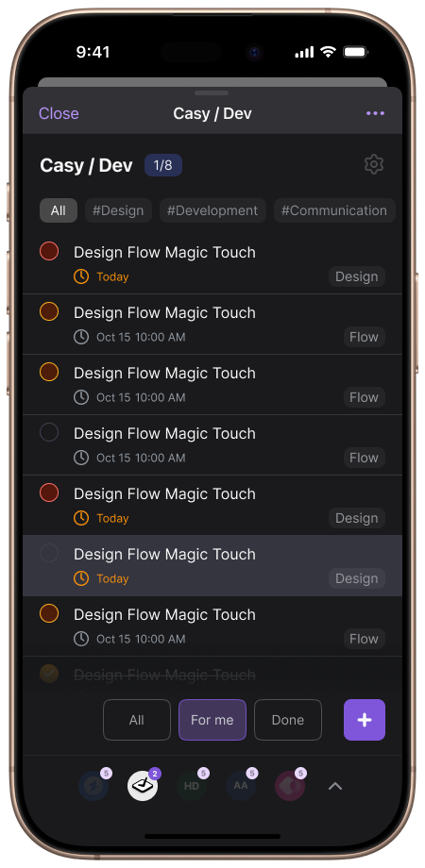The image size is (425, 868).
Task: Open the settings gear icon
Action: [374, 164]
